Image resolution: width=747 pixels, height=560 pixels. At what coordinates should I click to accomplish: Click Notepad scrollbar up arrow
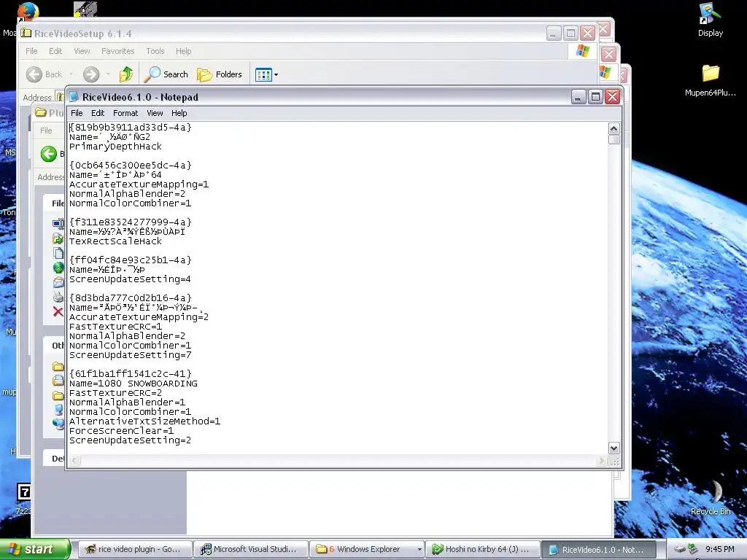tap(614, 128)
